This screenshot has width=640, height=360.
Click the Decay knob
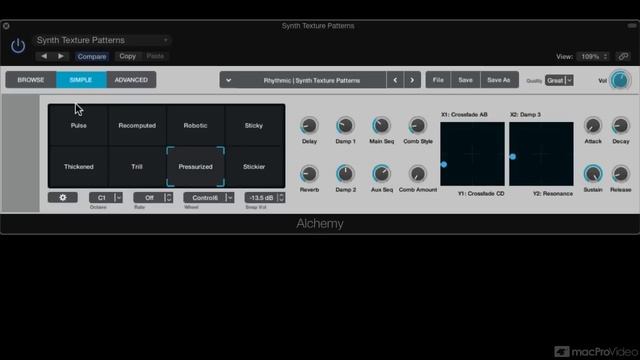[x=620, y=126]
